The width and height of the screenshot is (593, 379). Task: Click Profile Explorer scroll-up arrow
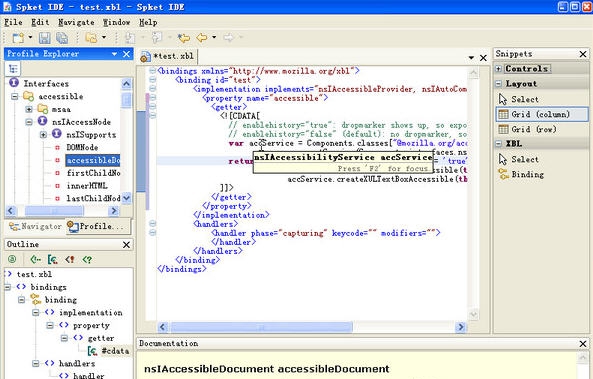click(126, 84)
